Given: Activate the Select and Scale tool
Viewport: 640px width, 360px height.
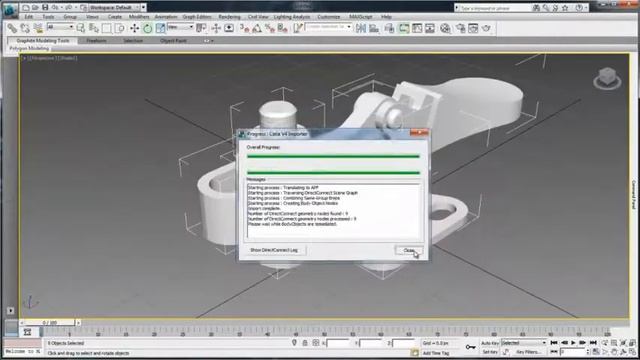Looking at the screenshot, I should pos(160,28).
